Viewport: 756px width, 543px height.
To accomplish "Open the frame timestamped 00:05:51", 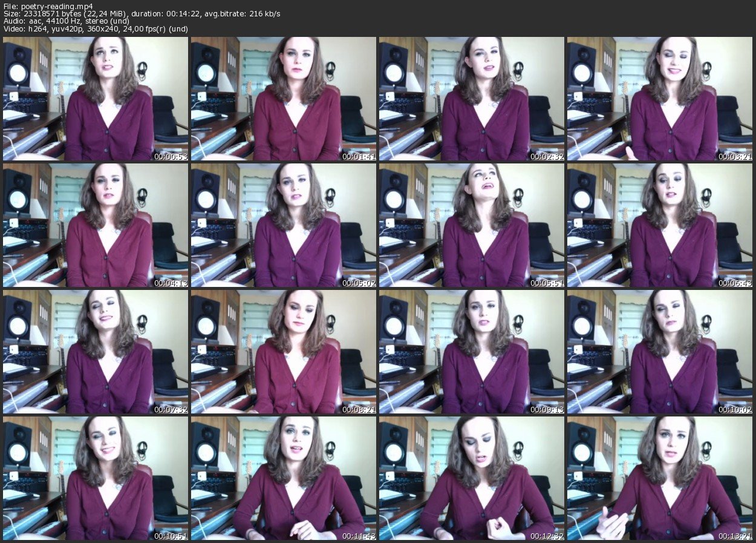I will pos(472,225).
